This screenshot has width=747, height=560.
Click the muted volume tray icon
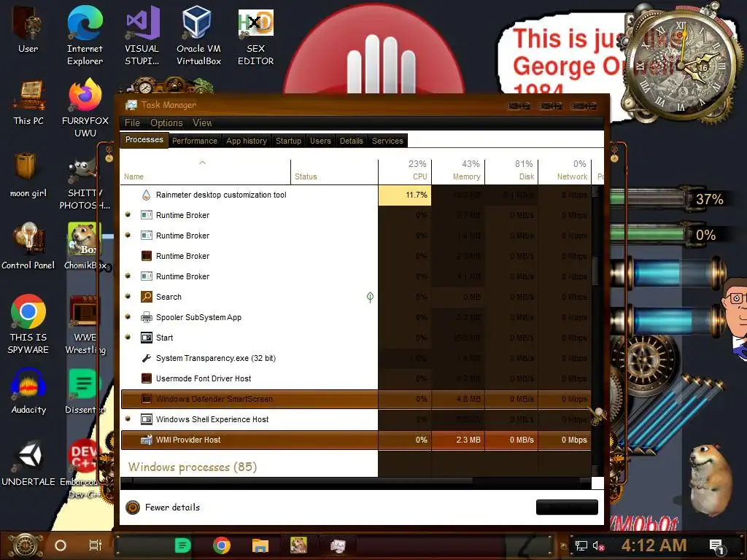(599, 545)
